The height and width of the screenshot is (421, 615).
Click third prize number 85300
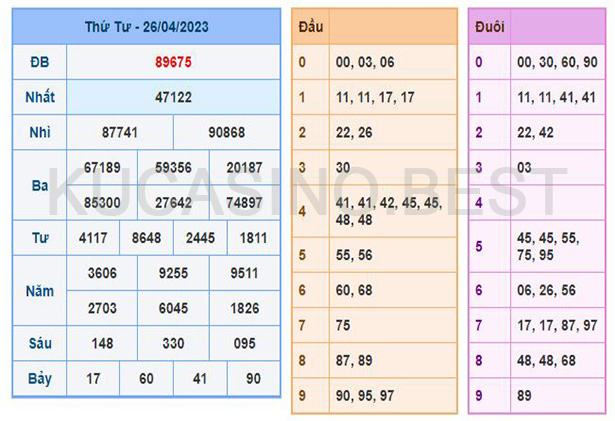tap(102, 203)
